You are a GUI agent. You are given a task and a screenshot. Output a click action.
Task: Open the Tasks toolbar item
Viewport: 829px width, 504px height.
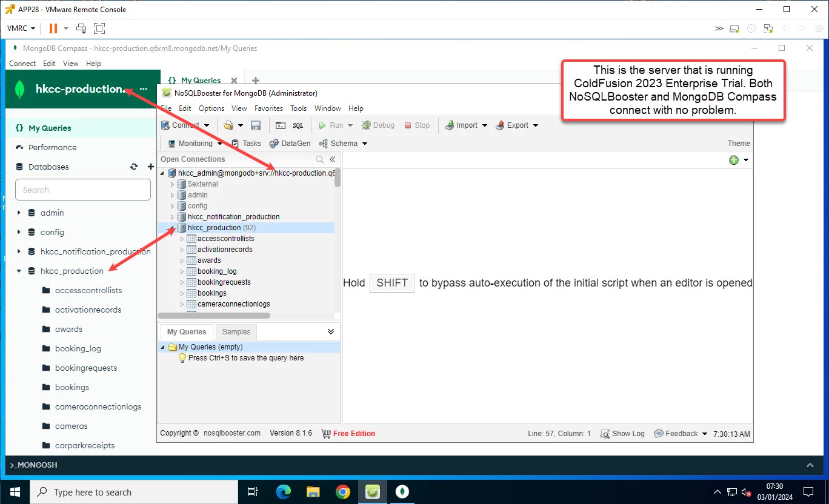pyautogui.click(x=246, y=144)
